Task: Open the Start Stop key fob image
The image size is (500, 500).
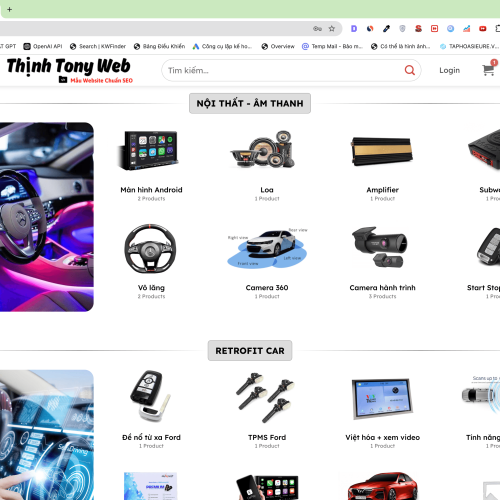Action: (488, 247)
